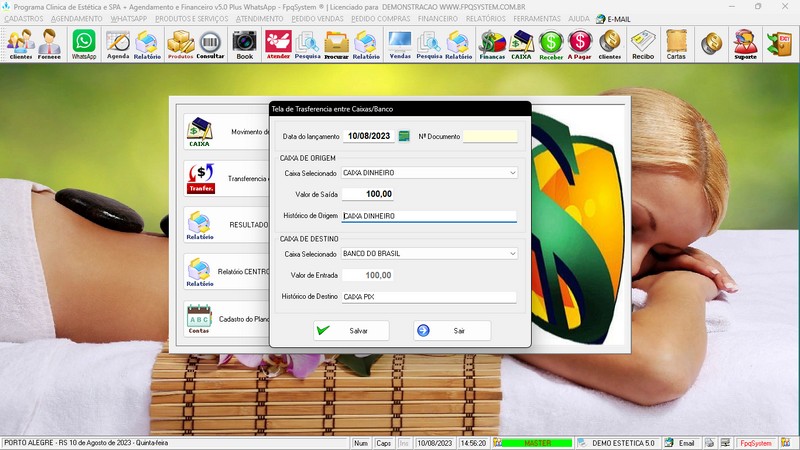Select the Procurar folder icon
Screen dimensions: 800x450
(337, 44)
